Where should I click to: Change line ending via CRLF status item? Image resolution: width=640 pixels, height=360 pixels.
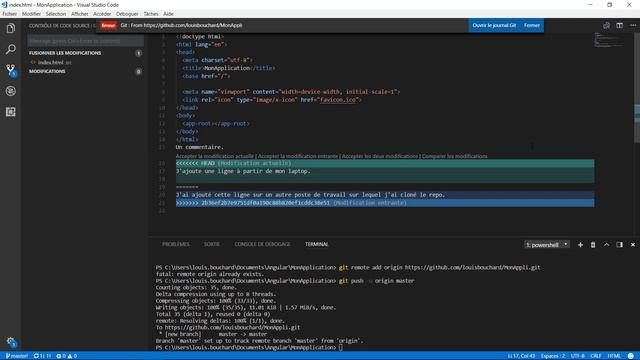[x=596, y=356]
